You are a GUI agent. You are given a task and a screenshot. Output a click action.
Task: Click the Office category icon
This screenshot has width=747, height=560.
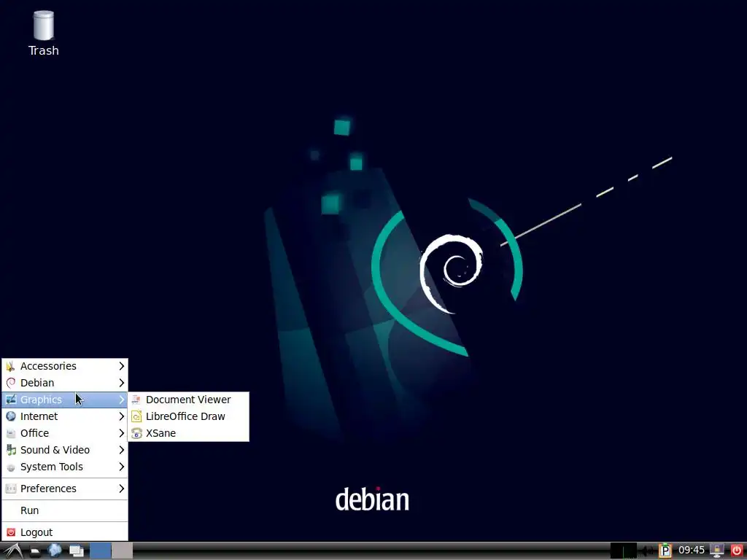pos(10,433)
